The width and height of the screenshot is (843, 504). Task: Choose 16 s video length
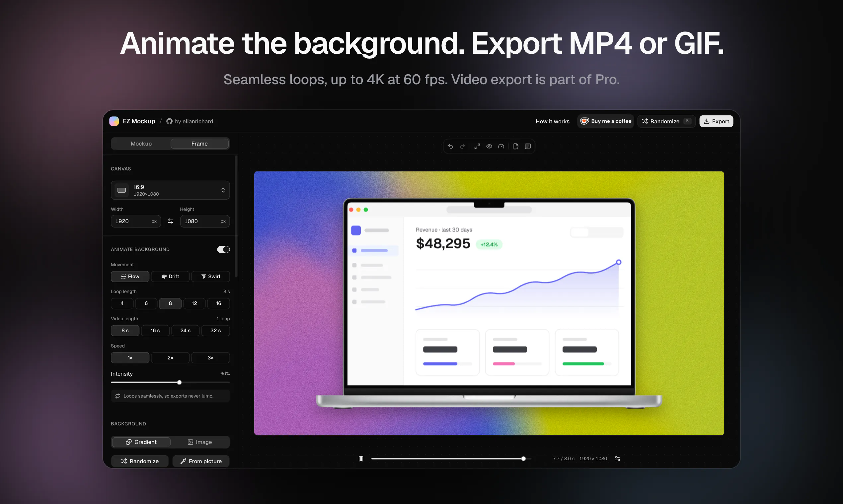click(x=155, y=331)
